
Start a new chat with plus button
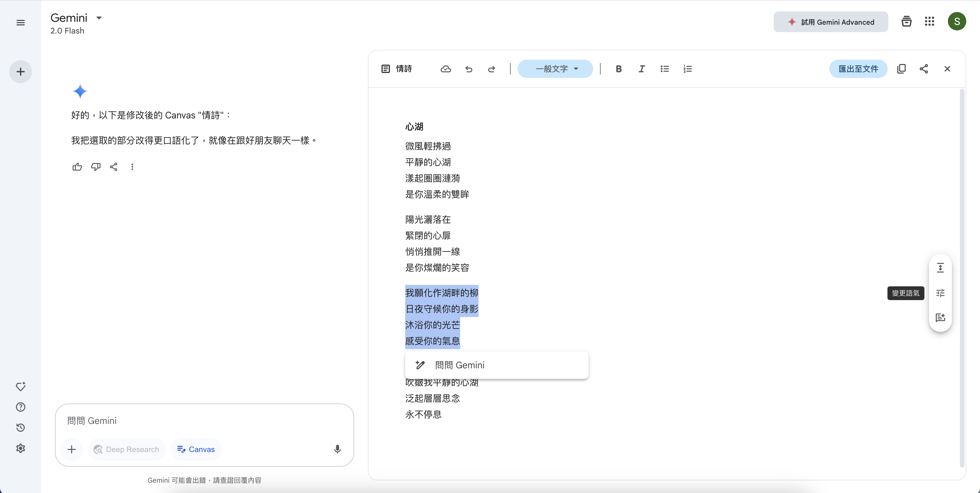tap(21, 72)
